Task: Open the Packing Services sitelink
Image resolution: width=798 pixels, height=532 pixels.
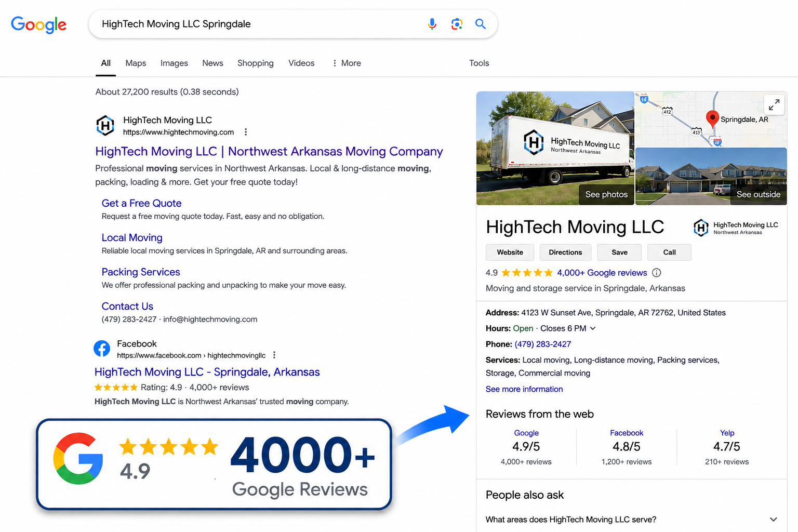Action: coord(141,272)
